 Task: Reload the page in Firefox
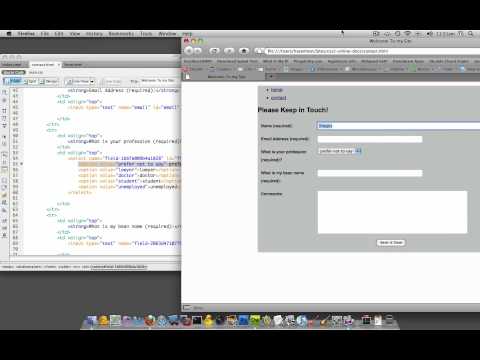tap(214, 51)
